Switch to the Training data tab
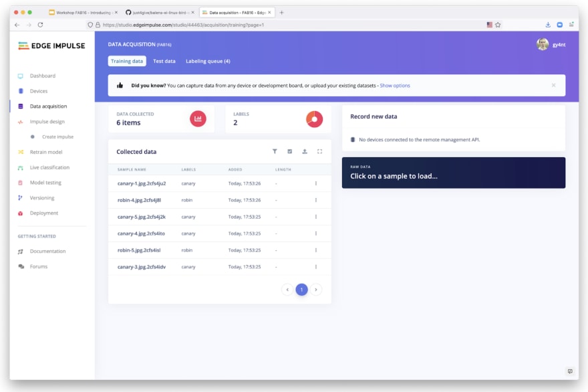 (127, 61)
